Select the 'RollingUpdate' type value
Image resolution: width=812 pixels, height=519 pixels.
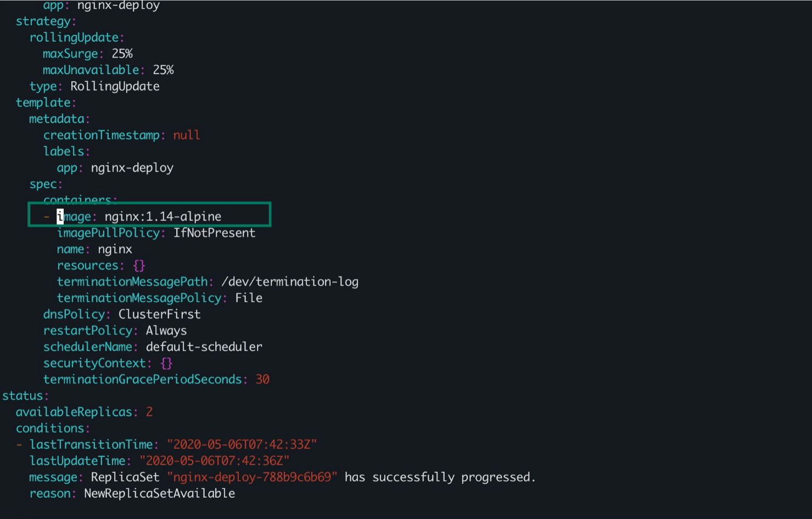tap(115, 87)
